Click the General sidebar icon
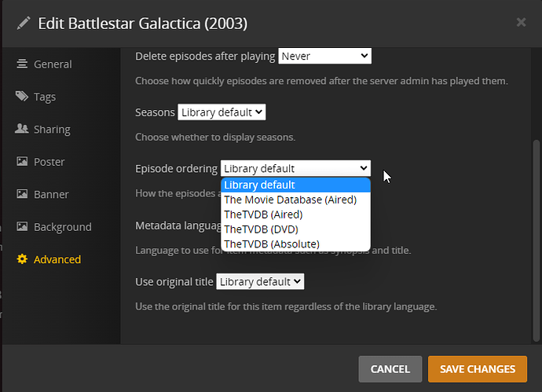542x392 pixels. [22, 64]
